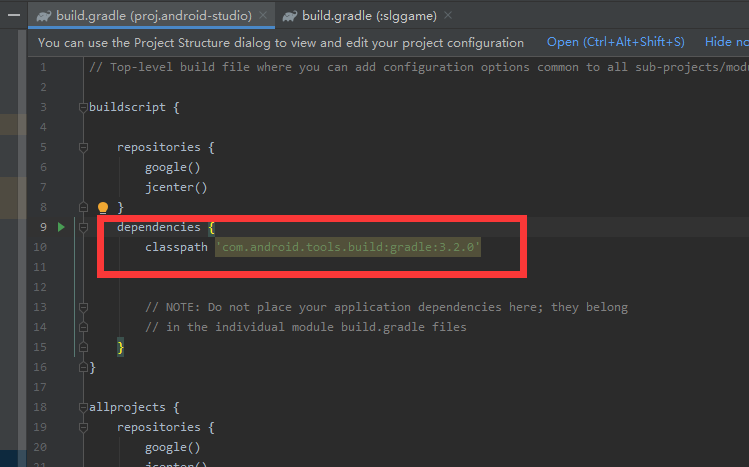The image size is (749, 467).
Task: Fold the NOTE comment block on line 13
Action: coord(83,307)
